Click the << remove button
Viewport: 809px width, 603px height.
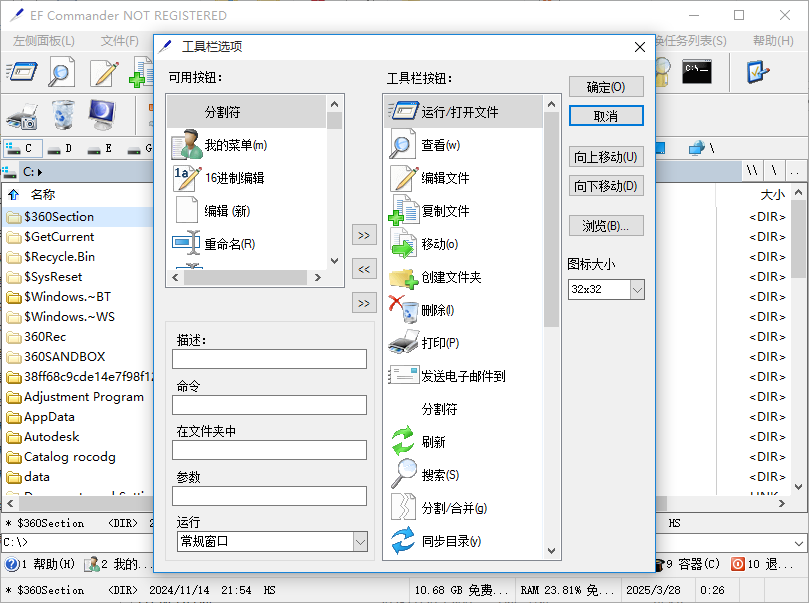pyautogui.click(x=364, y=269)
